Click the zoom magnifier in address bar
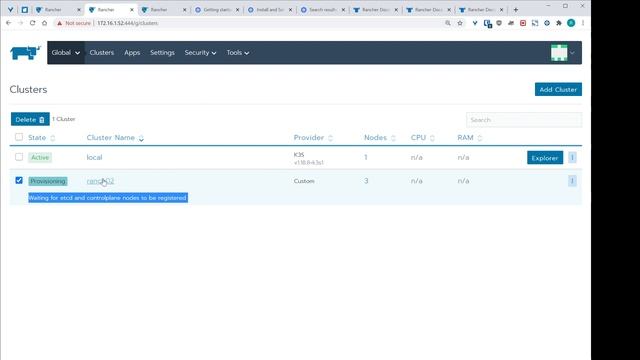 (448, 23)
